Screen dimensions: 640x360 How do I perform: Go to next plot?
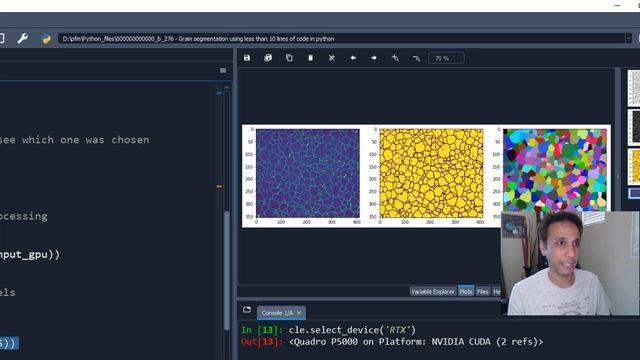coord(374,58)
